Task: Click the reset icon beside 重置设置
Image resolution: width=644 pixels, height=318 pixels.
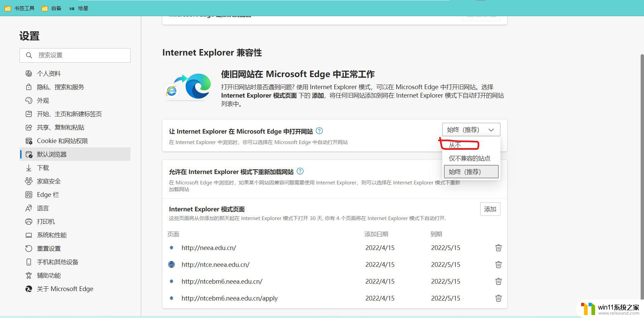Action: click(29, 248)
